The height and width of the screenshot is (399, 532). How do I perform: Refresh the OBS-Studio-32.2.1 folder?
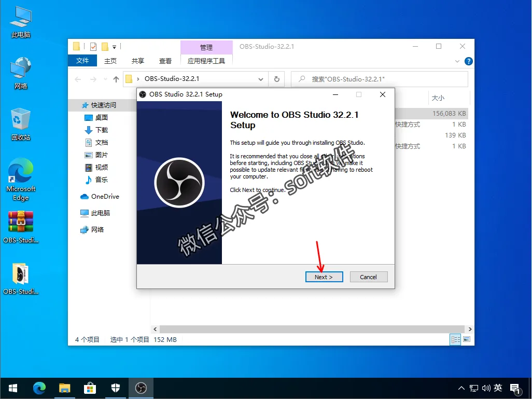277,79
